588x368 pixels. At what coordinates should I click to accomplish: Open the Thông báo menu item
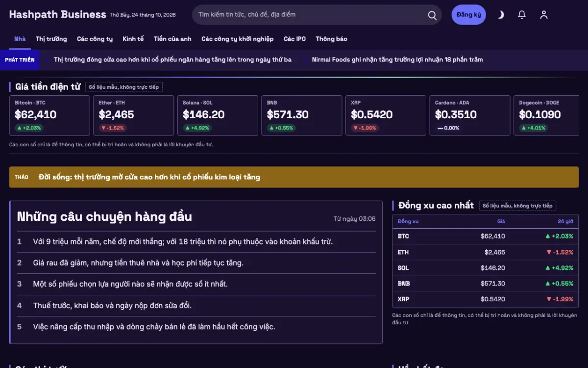(331, 39)
